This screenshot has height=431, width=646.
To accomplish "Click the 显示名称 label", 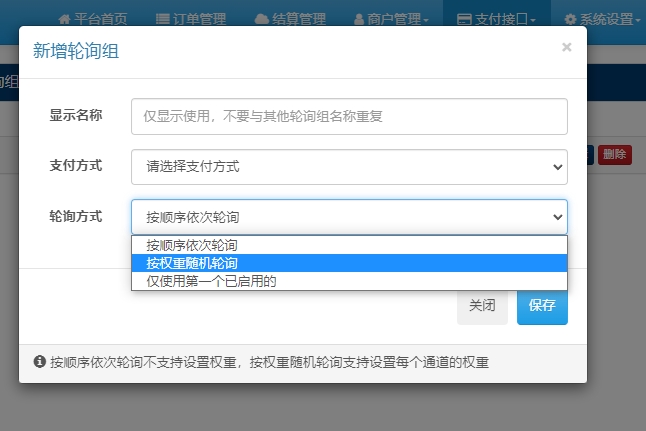I will 76,115.
